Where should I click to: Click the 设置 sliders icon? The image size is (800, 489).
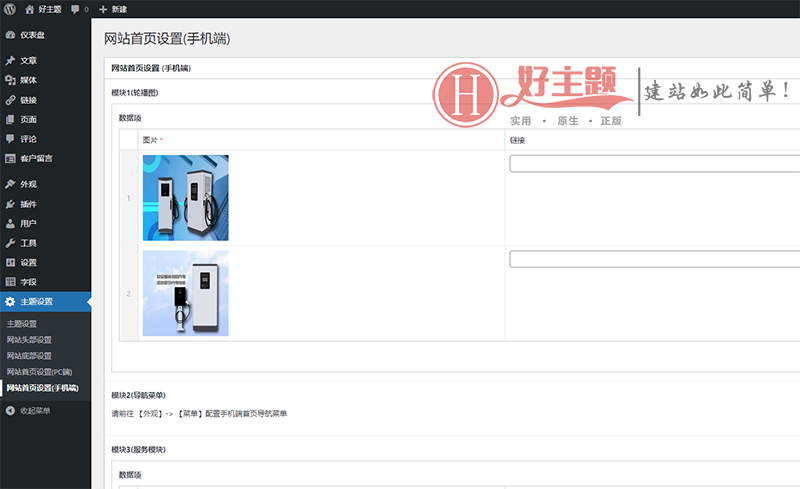pyautogui.click(x=10, y=262)
